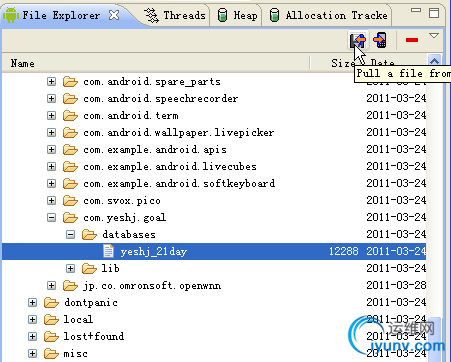Minimize the File Explorer view panel
451x362 pixels.
pos(416,10)
